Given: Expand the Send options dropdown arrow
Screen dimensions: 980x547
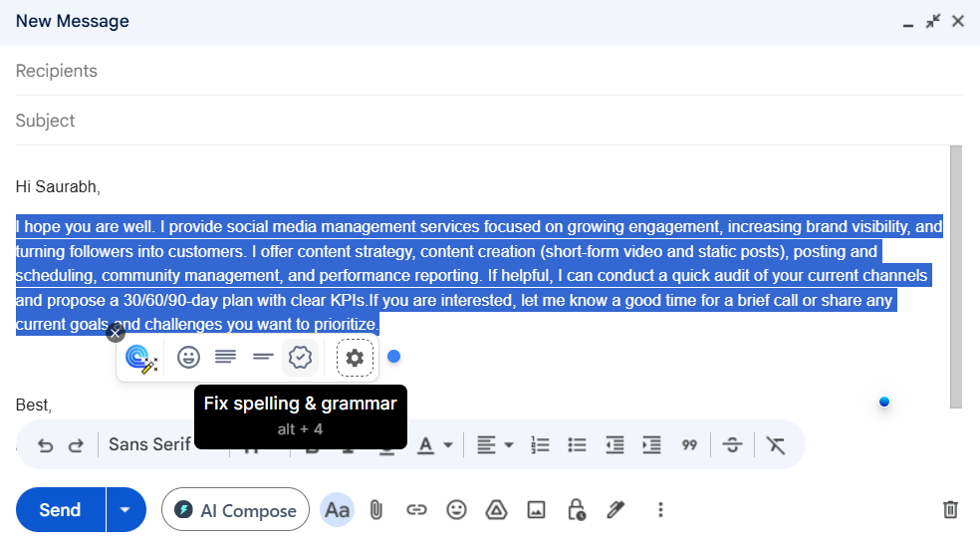Looking at the screenshot, I should (124, 510).
